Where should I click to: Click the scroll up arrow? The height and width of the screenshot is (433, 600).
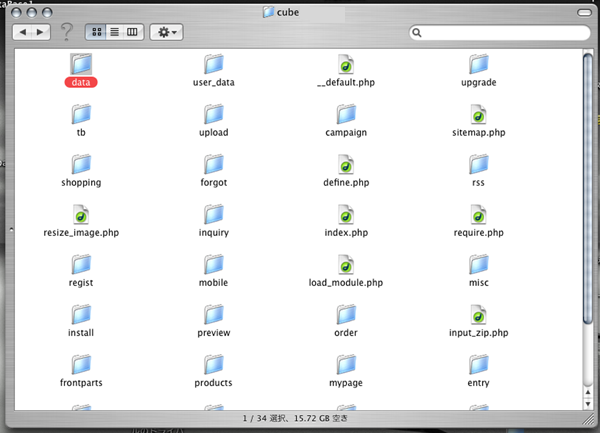[588, 393]
